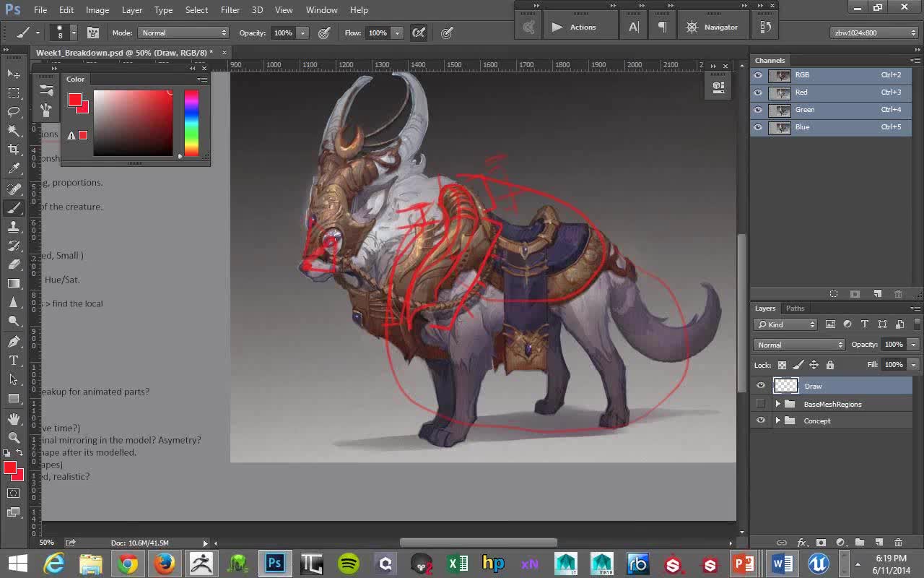This screenshot has height=578, width=924.
Task: Expand the Concept group
Action: coord(777,420)
